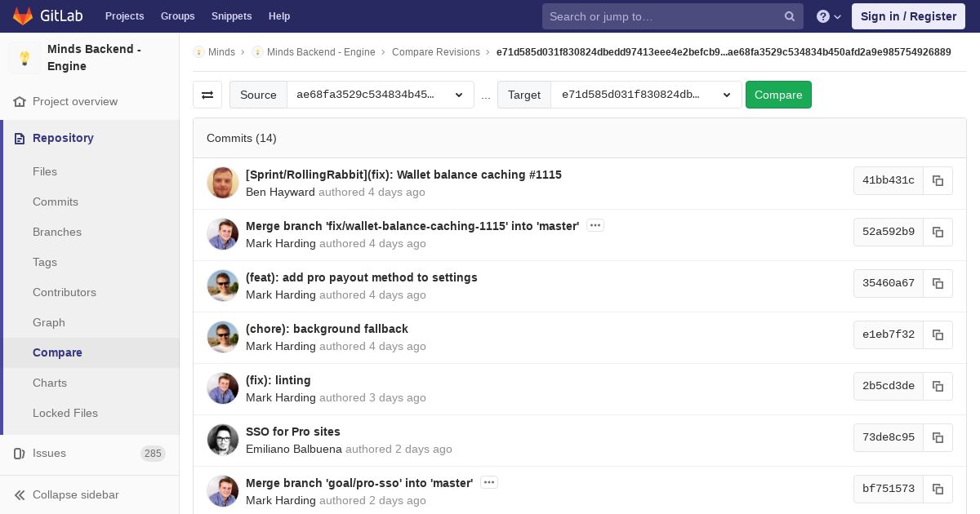Open commit 35460a67 by its SHA
This screenshot has width=980, height=514.
tap(889, 283)
